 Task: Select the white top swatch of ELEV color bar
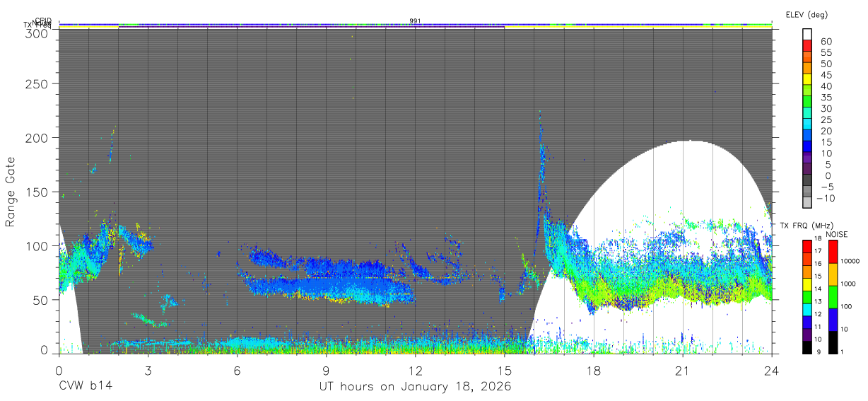click(808, 34)
